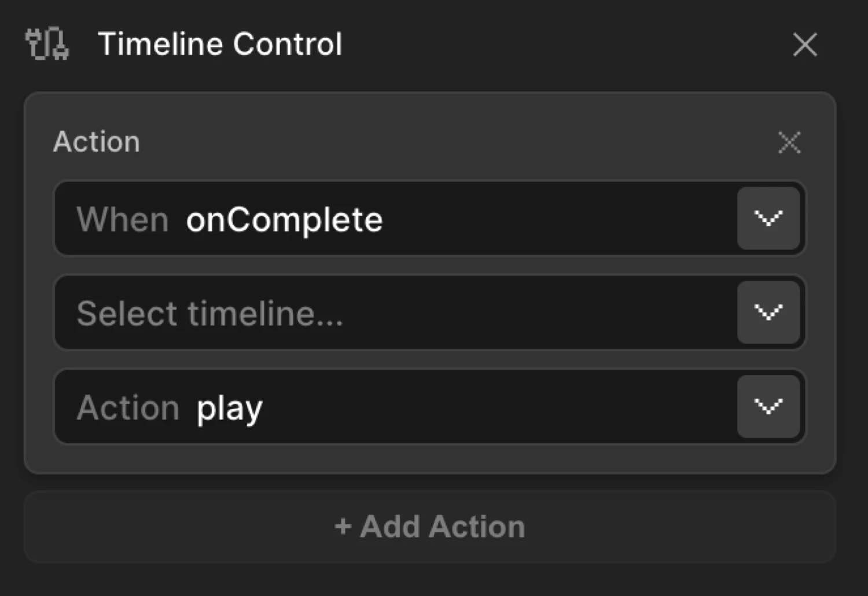Click the + Add Action button
868x596 pixels.
pos(429,526)
